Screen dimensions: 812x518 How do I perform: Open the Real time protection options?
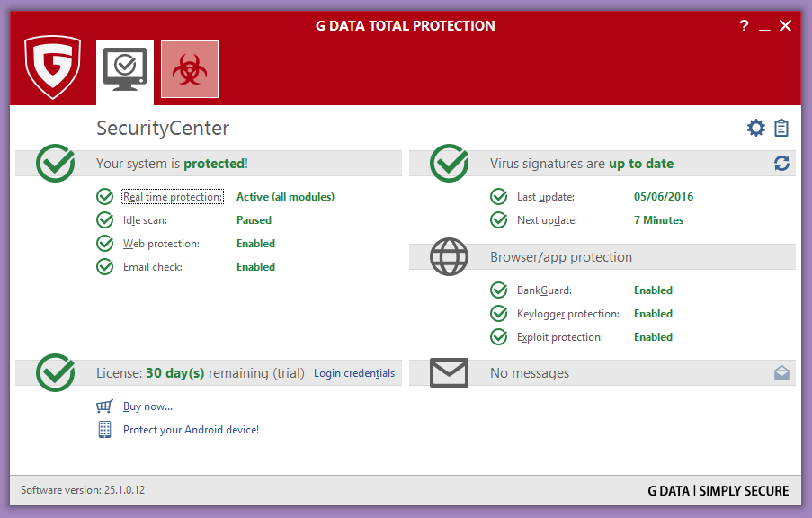pos(172,197)
